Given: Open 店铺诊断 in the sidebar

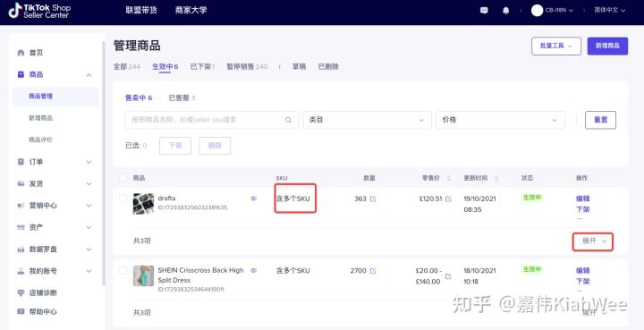Looking at the screenshot, I should coord(43,292).
